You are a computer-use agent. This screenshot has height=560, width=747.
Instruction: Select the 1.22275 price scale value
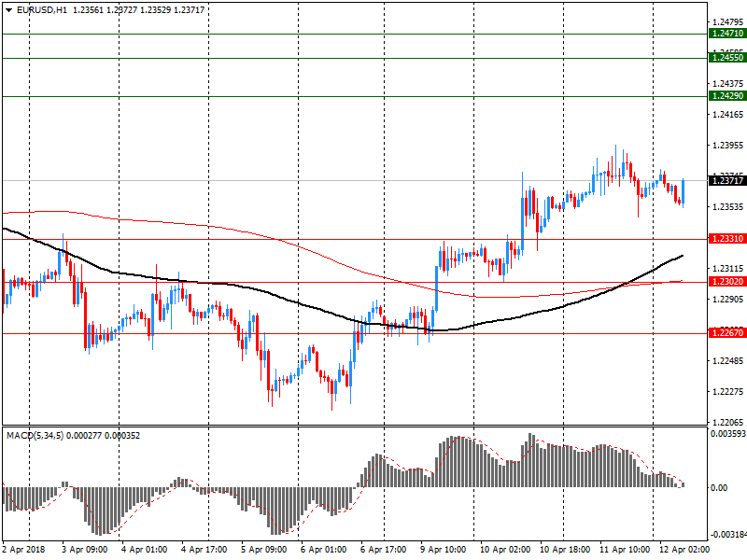[x=727, y=391]
